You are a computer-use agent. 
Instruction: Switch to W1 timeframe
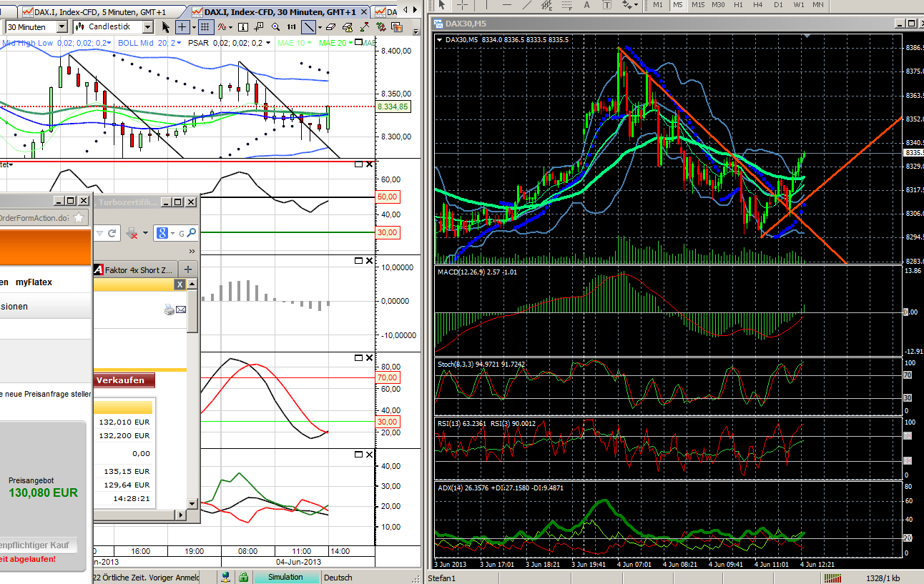tap(799, 4)
